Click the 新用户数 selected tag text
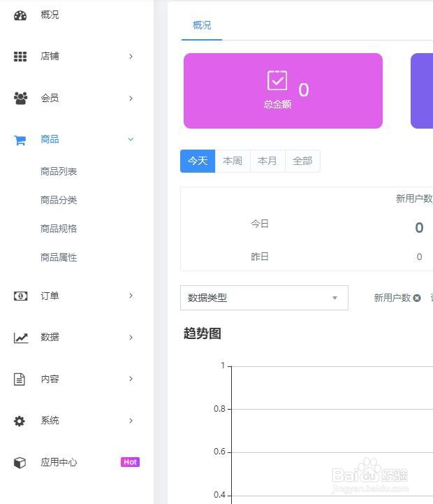Image resolution: width=433 pixels, height=504 pixels. (392, 298)
